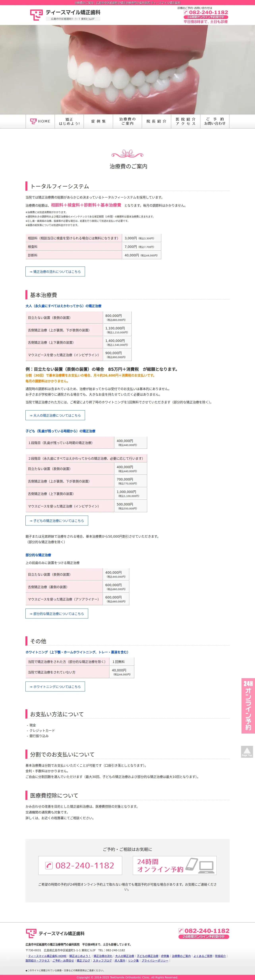Open the ご予約 お問い合わせ navigation item
This screenshot has width=255, height=980.
coord(215,121)
